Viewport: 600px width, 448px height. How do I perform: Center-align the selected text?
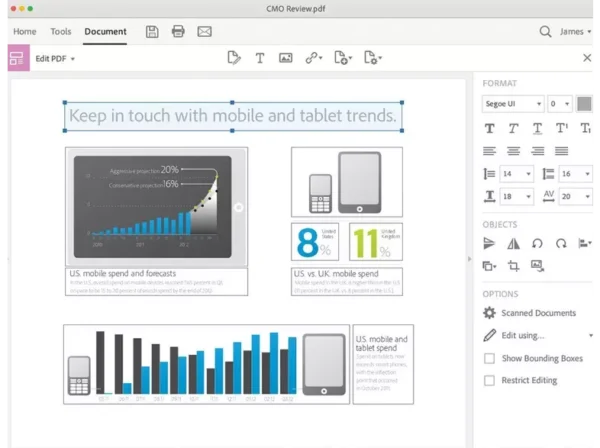pyautogui.click(x=514, y=151)
